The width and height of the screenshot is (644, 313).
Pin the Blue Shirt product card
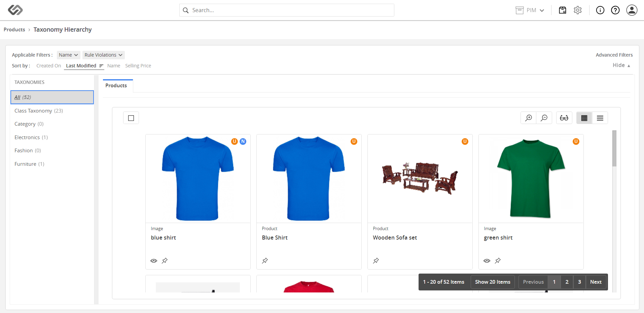point(265,261)
